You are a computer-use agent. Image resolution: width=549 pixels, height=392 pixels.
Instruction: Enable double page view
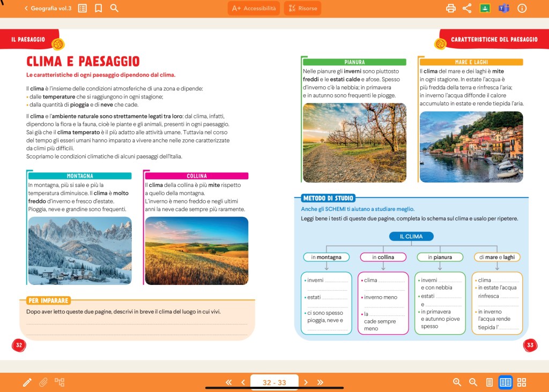click(x=505, y=382)
